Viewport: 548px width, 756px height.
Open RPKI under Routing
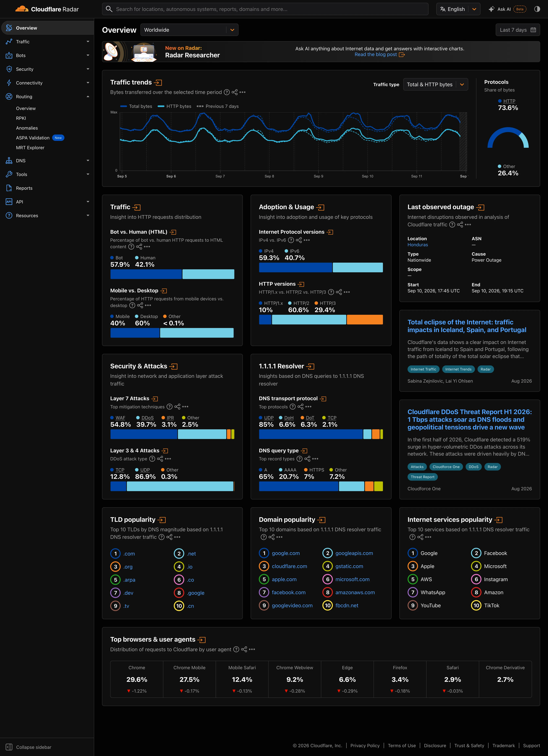pyautogui.click(x=21, y=118)
